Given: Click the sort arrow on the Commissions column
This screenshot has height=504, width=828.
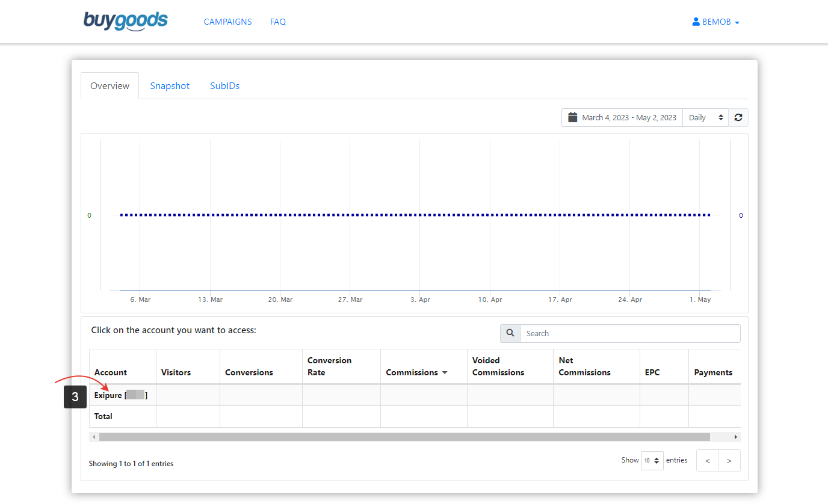Looking at the screenshot, I should pos(446,372).
